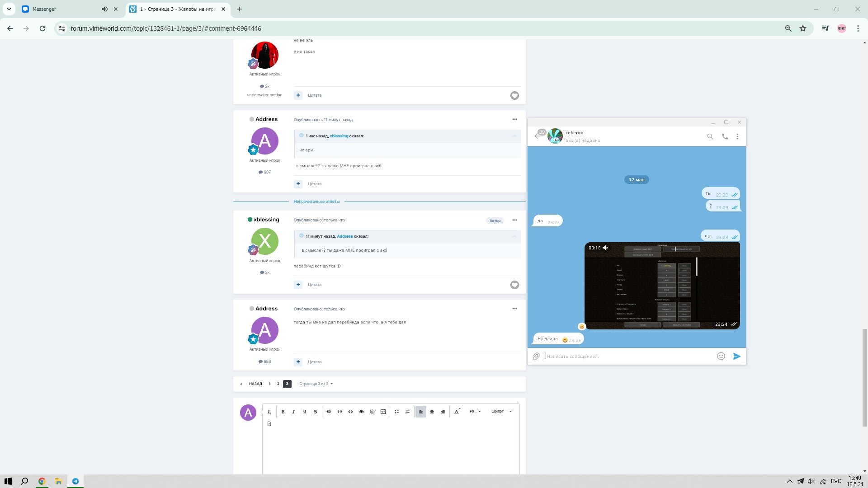Toggle bold formatting in reply editor

point(283,412)
